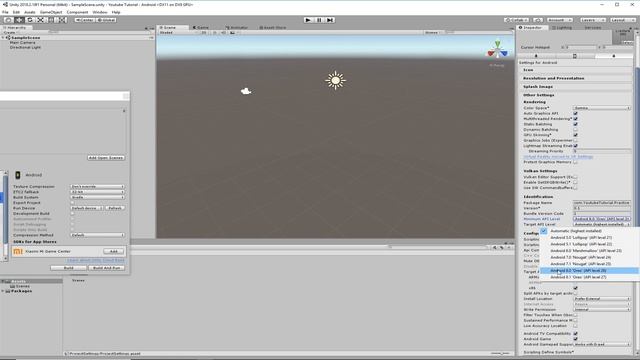Open the GameObject menu
The width and height of the screenshot is (640, 360).
tap(51, 12)
